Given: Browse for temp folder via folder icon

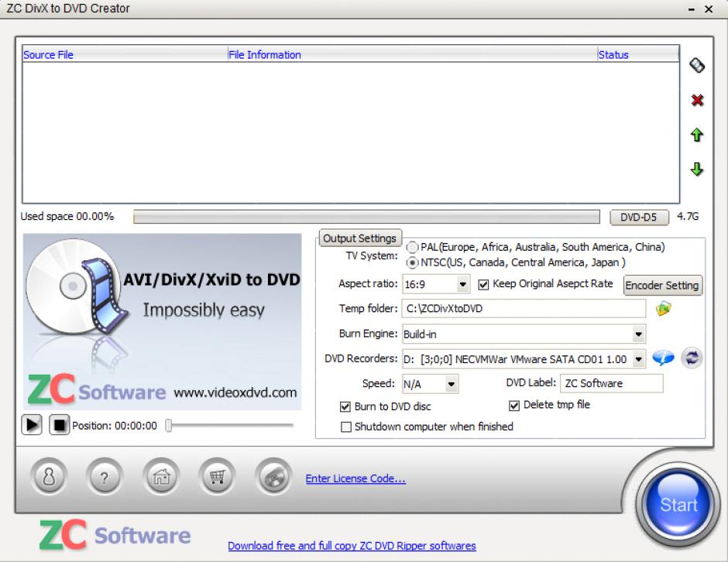Looking at the screenshot, I should 663,309.
